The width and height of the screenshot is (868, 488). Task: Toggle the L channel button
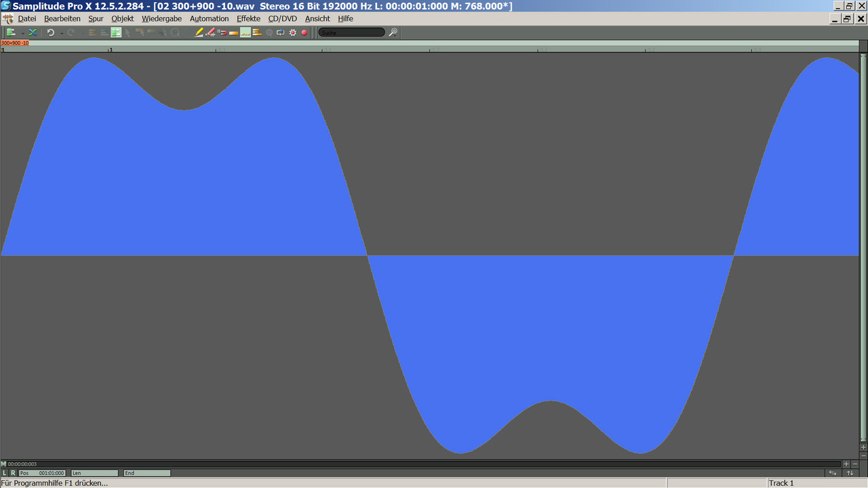click(4, 473)
